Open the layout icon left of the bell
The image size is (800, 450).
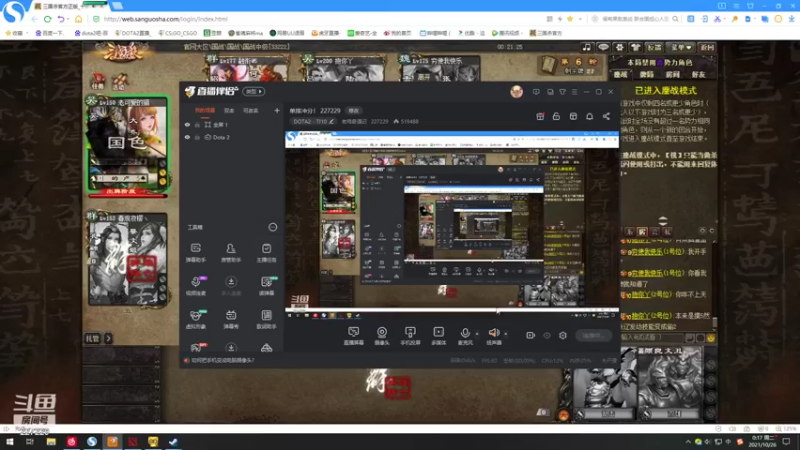tap(573, 116)
